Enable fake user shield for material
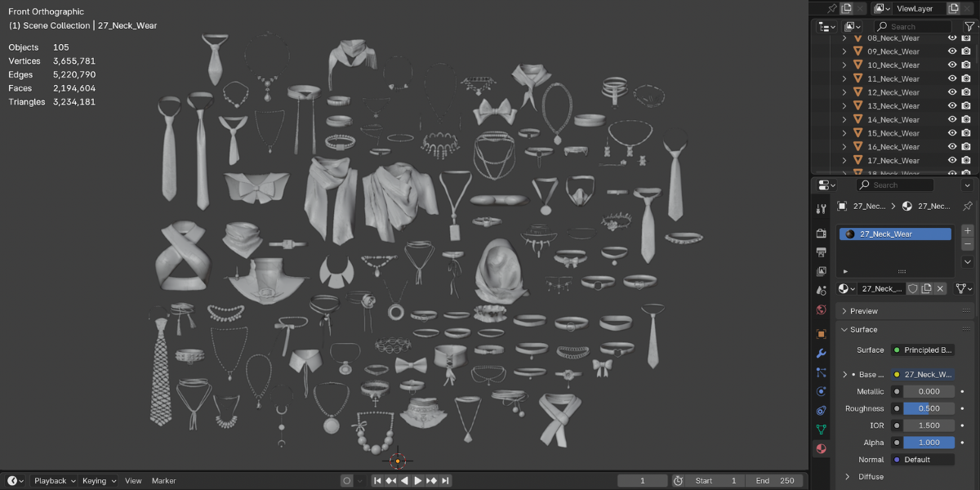 [x=913, y=288]
